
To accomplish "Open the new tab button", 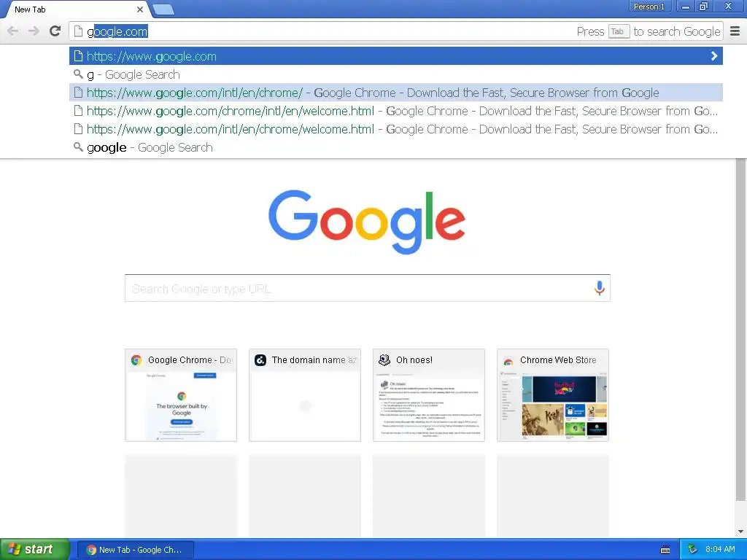I will pos(163,9).
